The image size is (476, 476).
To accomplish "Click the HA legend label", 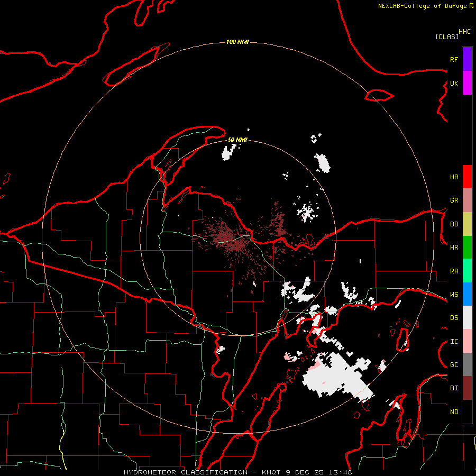I will coord(454,177).
